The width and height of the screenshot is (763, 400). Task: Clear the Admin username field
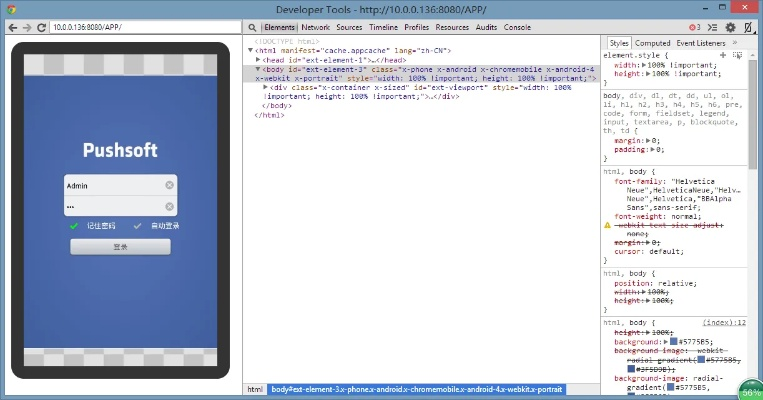pyautogui.click(x=169, y=185)
